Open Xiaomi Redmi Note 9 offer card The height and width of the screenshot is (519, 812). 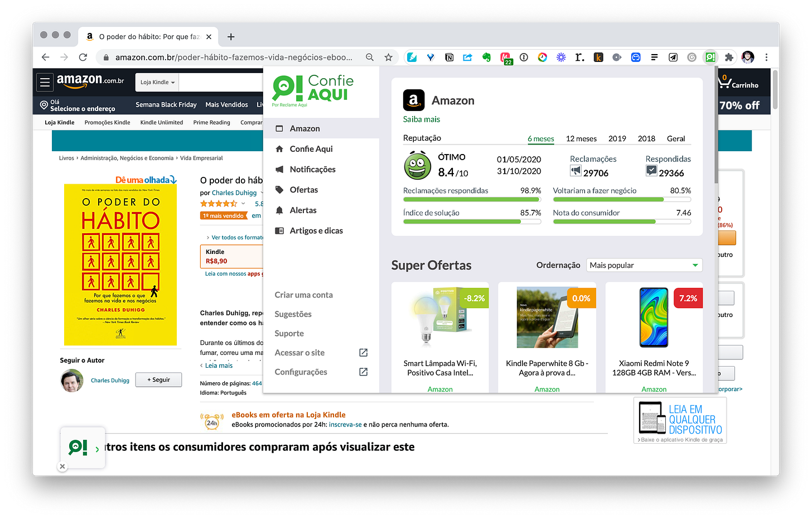pos(654,337)
